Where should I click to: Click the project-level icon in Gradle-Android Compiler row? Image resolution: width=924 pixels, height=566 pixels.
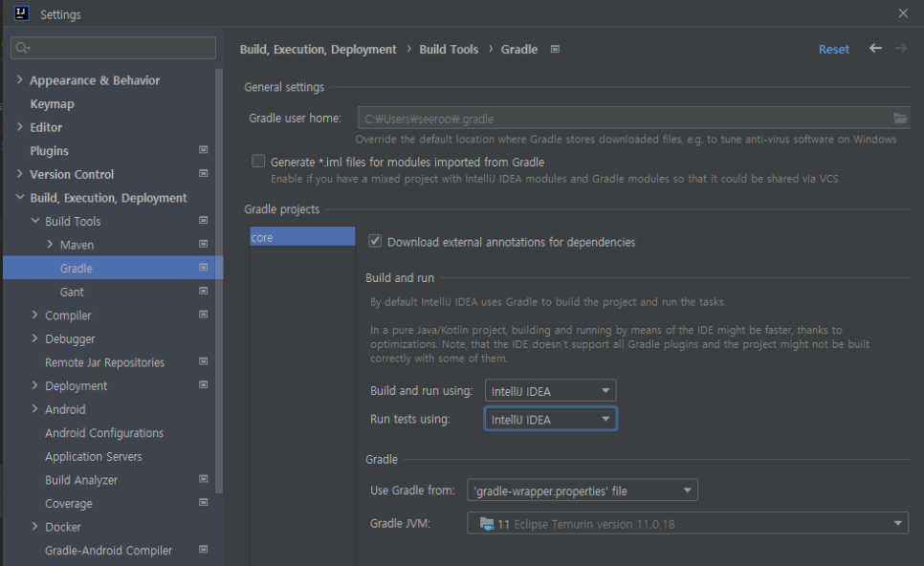(x=204, y=550)
